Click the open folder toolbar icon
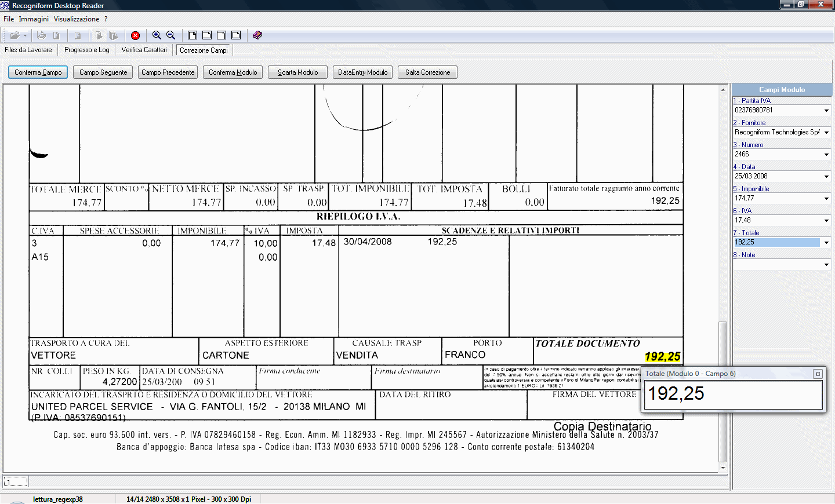The image size is (835, 504). 14,35
